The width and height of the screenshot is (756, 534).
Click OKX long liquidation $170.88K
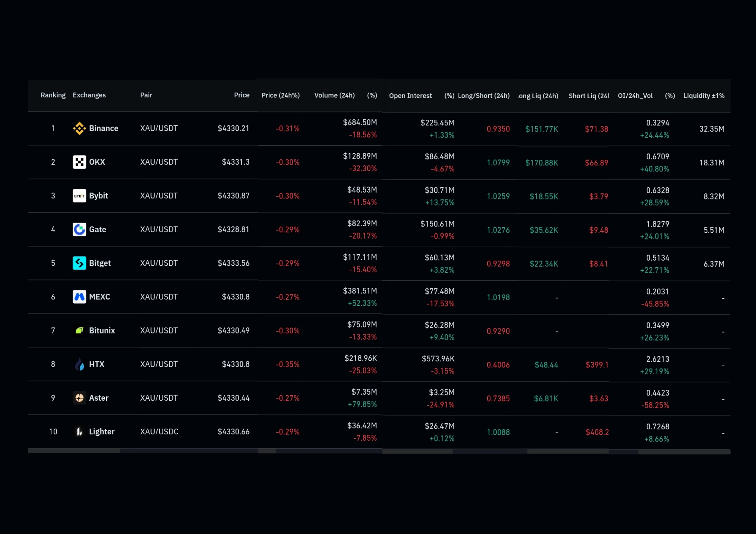542,163
